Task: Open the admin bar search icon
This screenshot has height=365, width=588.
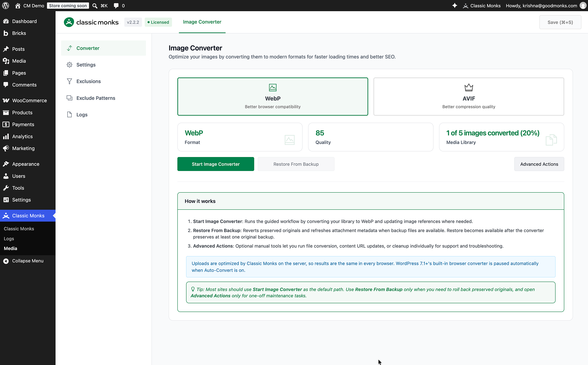Action: pos(95,6)
